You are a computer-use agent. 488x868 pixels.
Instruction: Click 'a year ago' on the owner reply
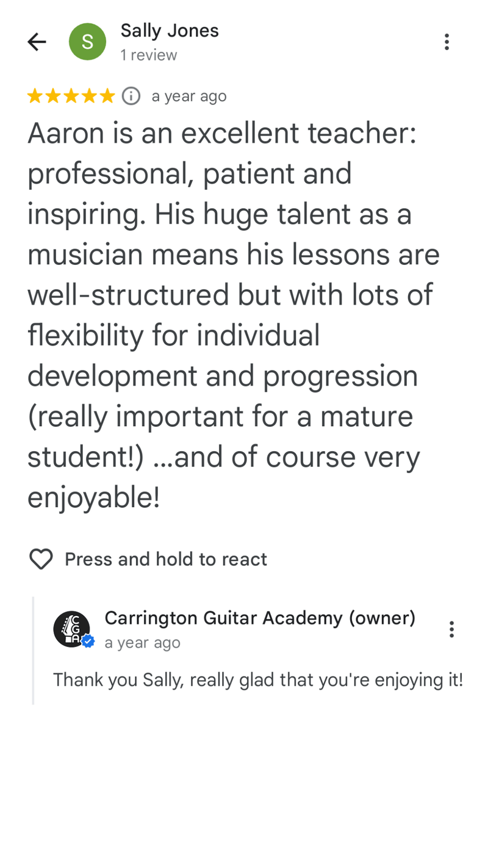[142, 642]
